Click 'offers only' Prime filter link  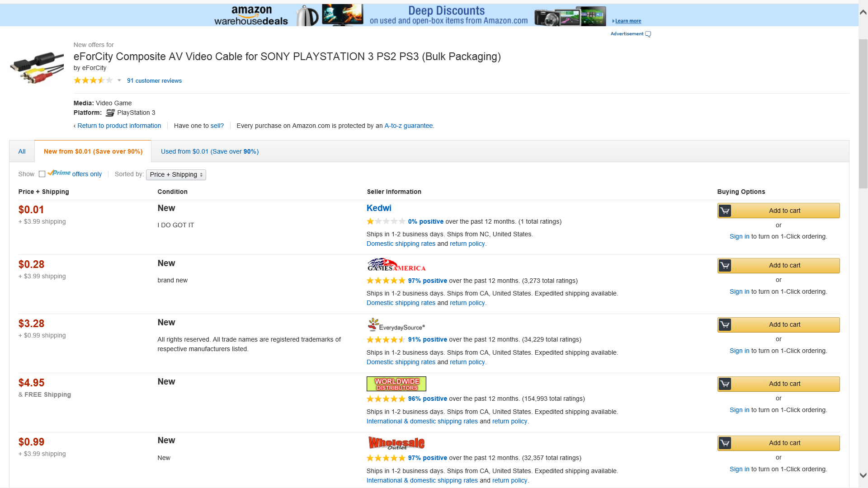click(87, 174)
